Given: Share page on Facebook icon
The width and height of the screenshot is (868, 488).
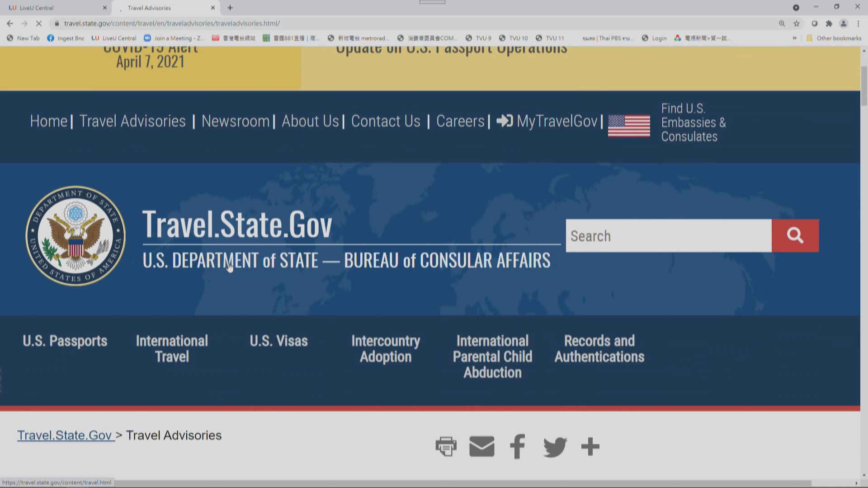Looking at the screenshot, I should (x=517, y=446).
